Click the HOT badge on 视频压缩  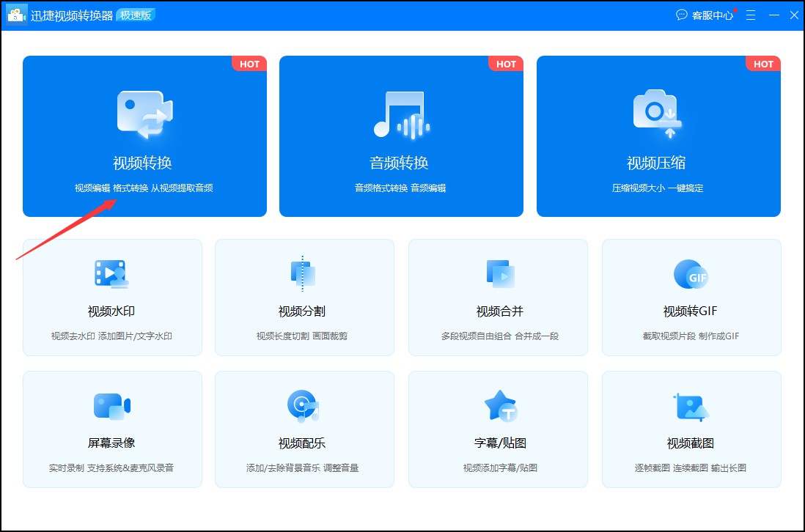point(762,64)
